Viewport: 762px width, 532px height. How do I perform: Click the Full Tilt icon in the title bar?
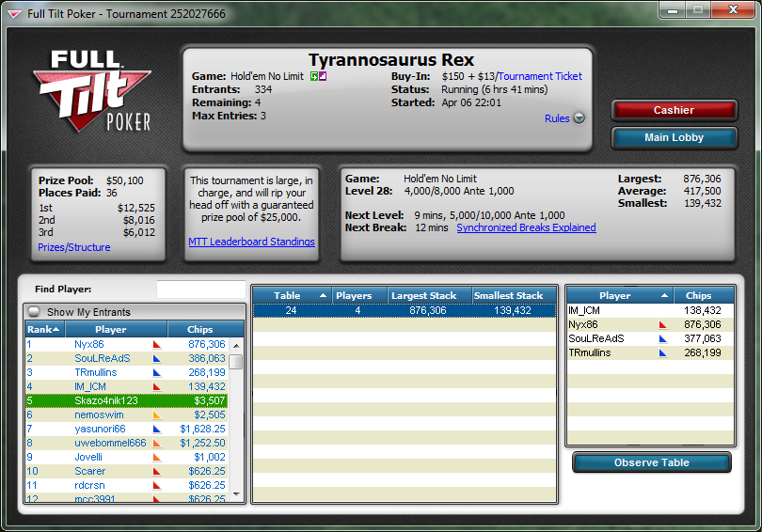point(14,14)
